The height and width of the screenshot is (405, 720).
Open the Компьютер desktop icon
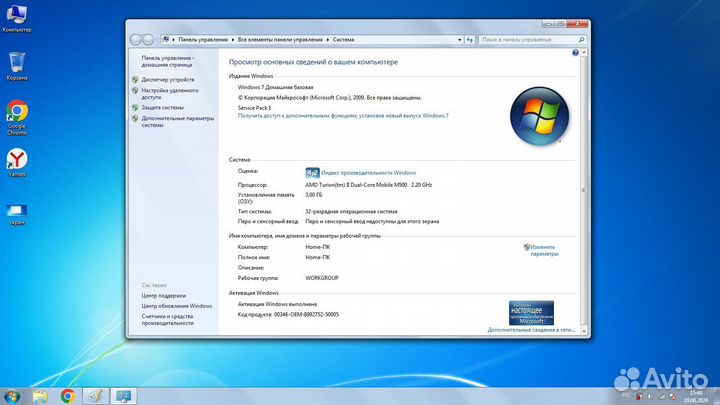[x=17, y=18]
